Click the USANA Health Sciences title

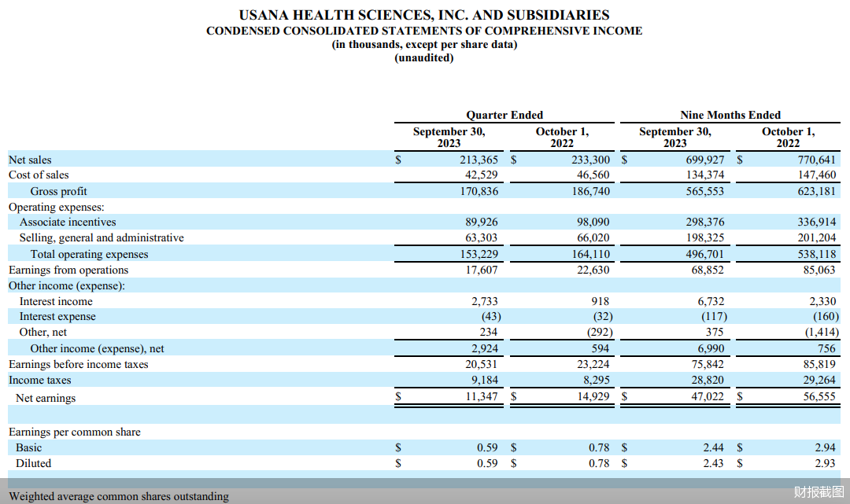424,15
